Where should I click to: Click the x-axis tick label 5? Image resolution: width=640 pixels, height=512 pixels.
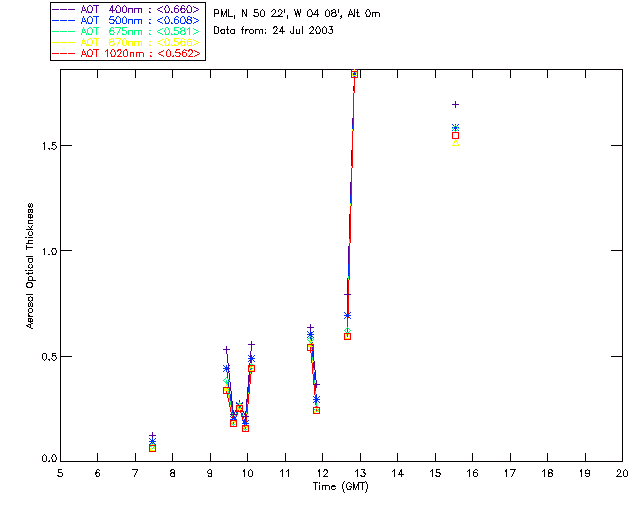click(60, 473)
